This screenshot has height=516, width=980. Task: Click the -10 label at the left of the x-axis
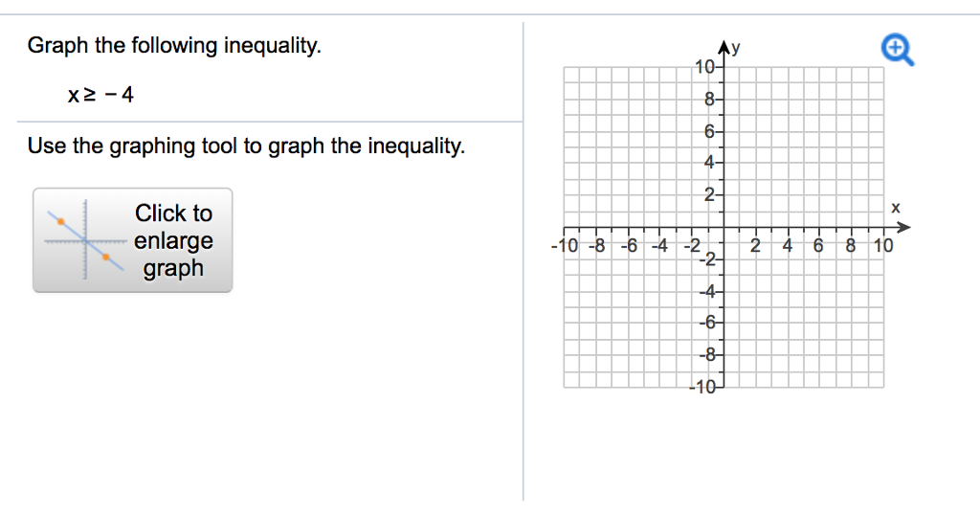click(565, 245)
